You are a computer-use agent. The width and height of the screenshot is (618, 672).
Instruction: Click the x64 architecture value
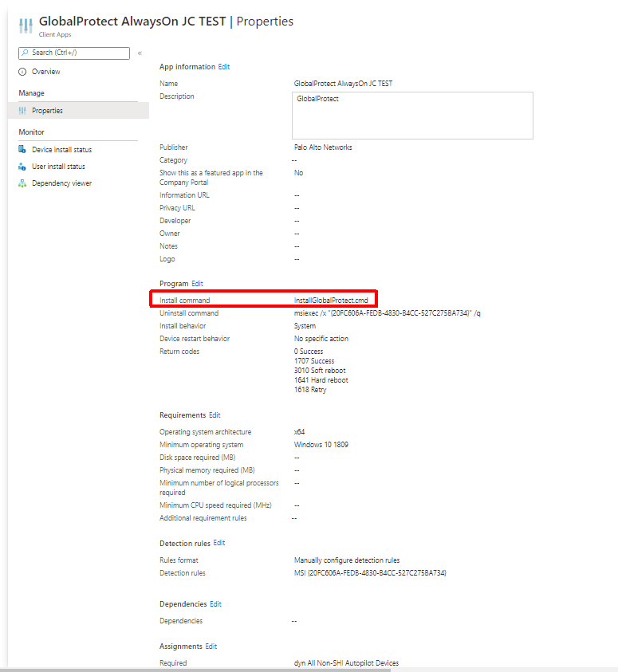(x=299, y=432)
